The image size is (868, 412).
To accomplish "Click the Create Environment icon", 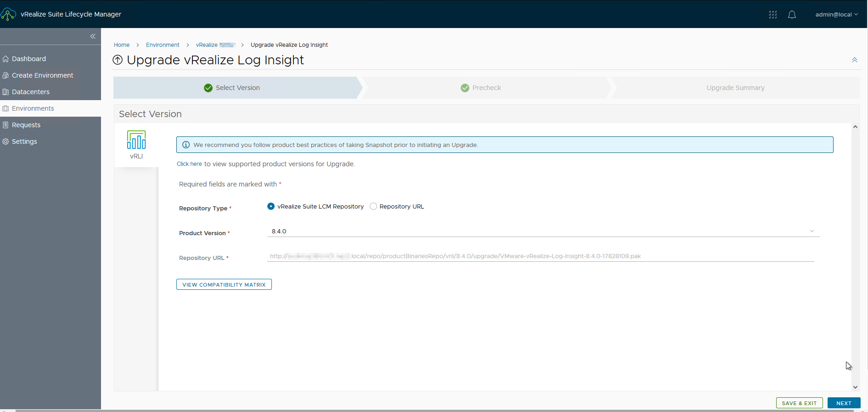I will [6, 75].
